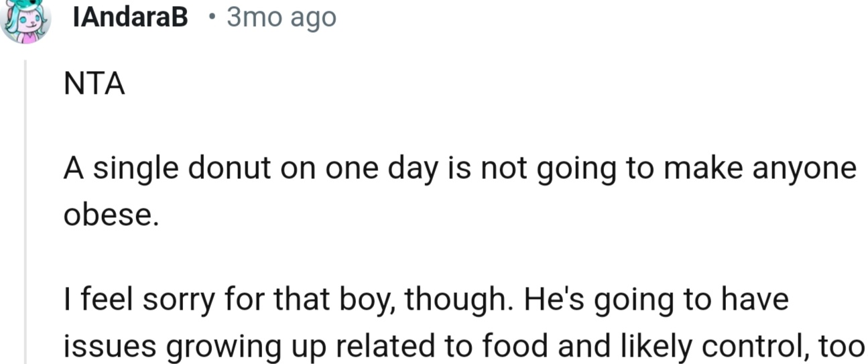Click the line starting 'A single donut'

pyautogui.click(x=459, y=170)
